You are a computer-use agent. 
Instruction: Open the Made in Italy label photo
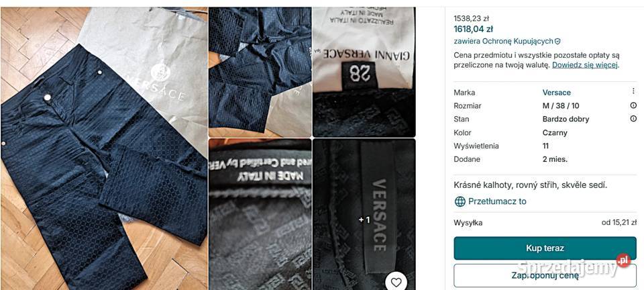tap(260, 214)
